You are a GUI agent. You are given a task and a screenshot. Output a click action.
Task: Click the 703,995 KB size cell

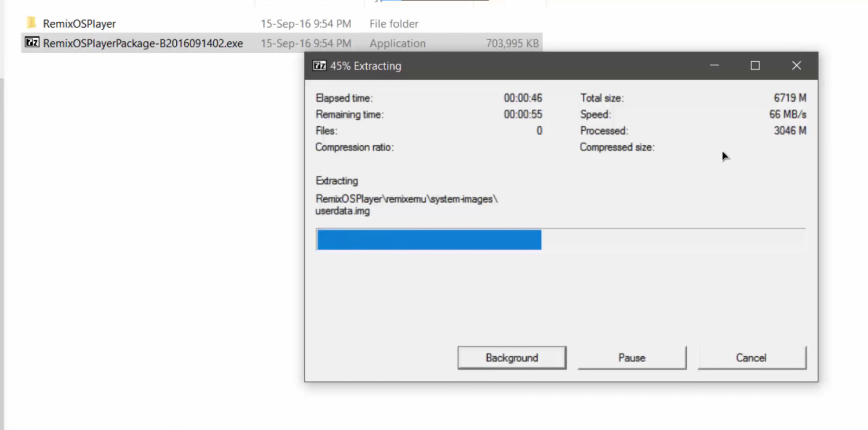[x=512, y=43]
